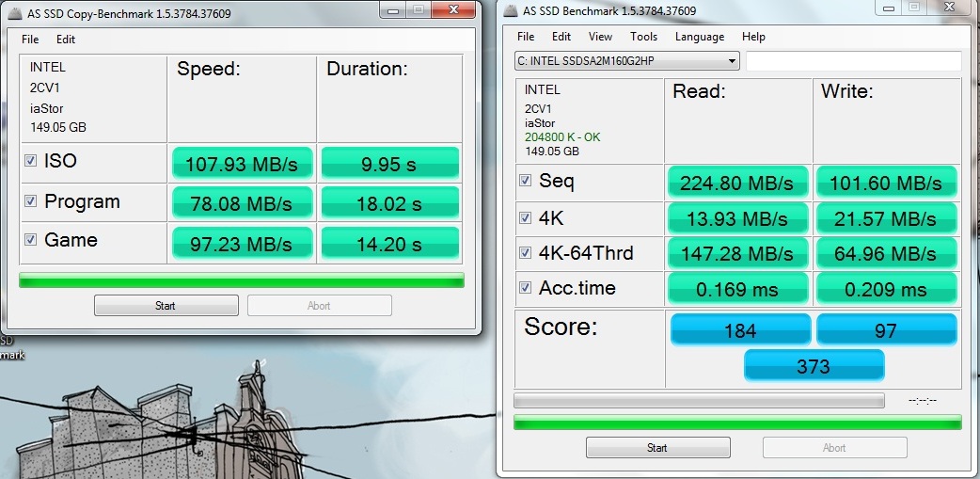The image size is (980, 479).
Task: Start the AS SSD Benchmark test
Action: [x=657, y=448]
